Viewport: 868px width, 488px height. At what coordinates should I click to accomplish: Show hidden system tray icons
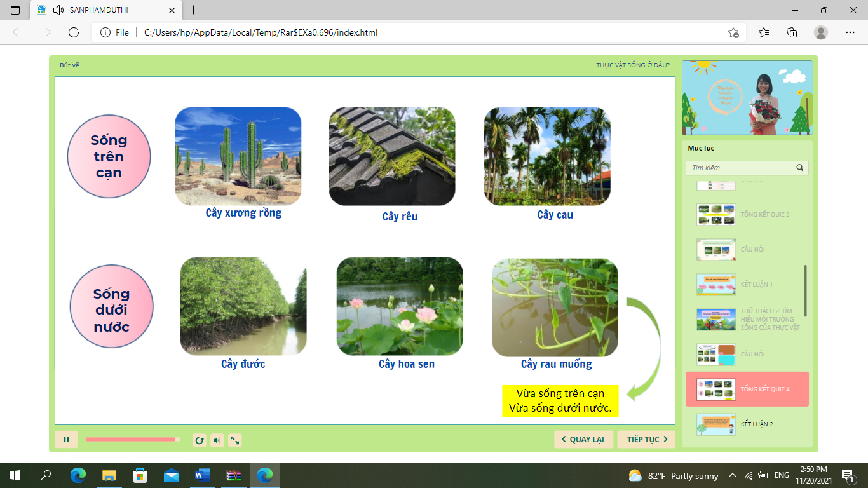732,475
